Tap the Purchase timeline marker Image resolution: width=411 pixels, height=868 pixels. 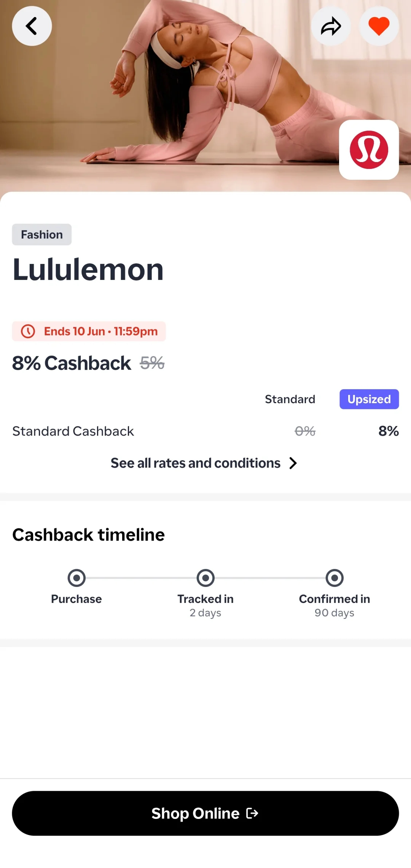76,578
